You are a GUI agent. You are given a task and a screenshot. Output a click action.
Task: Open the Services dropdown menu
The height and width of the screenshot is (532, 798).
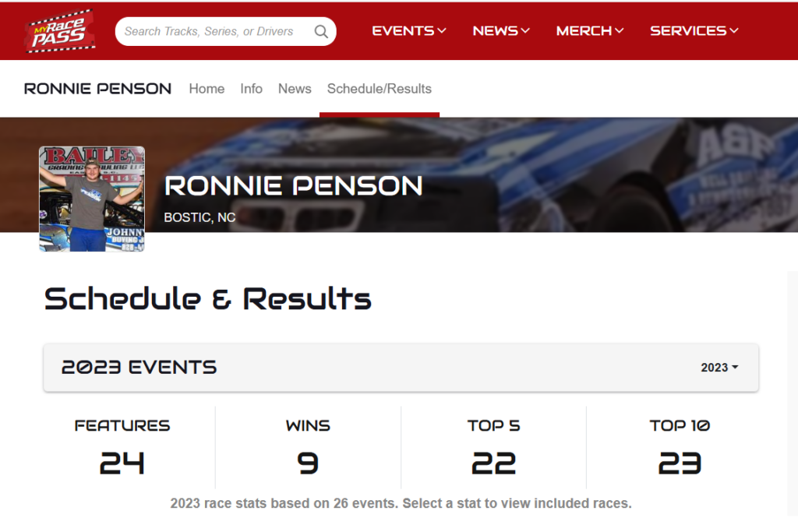point(694,31)
